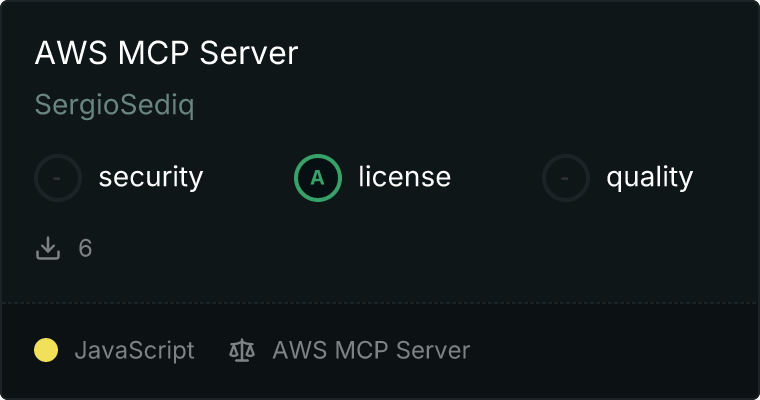Click the empty footer area right of the license name

pos(610,351)
